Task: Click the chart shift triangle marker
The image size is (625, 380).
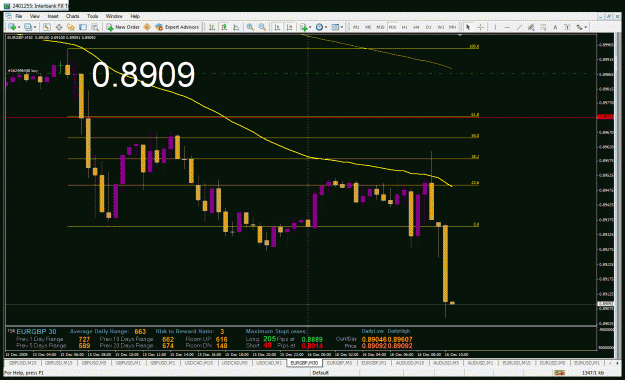Action: 460,35
